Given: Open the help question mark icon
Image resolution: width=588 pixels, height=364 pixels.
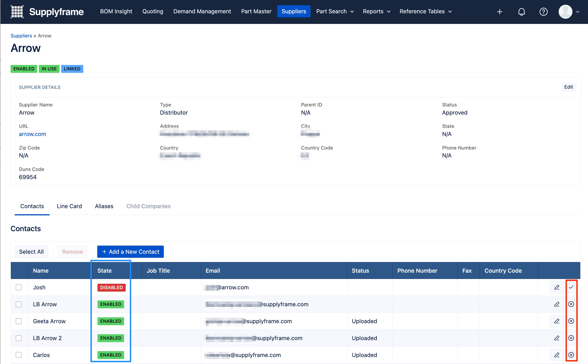Looking at the screenshot, I should [x=544, y=12].
